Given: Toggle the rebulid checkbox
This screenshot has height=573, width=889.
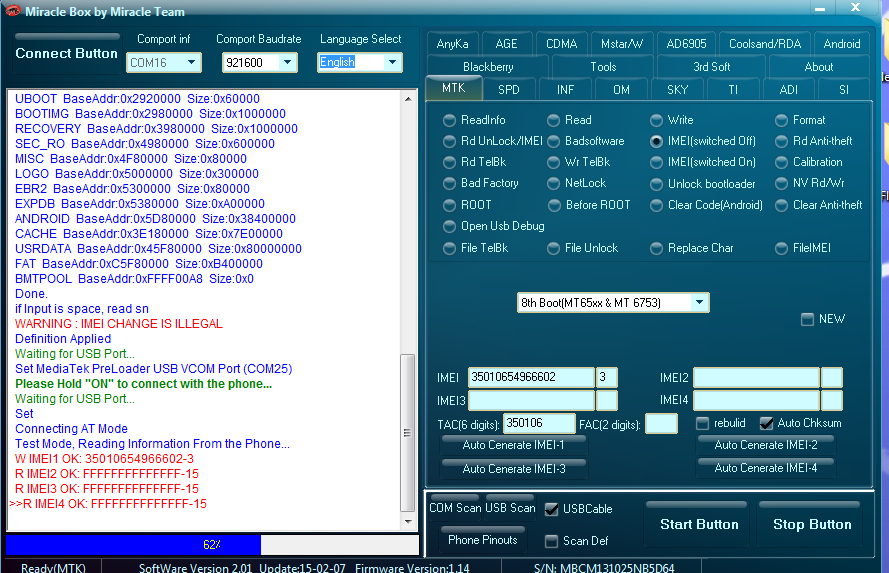Looking at the screenshot, I should pos(702,423).
